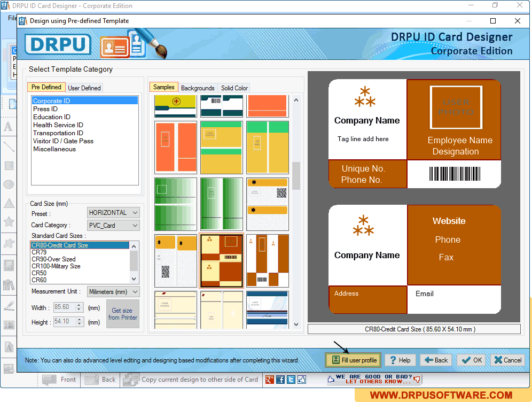532x402 pixels.
Task: Click Fill user profile button
Action: [x=354, y=360]
